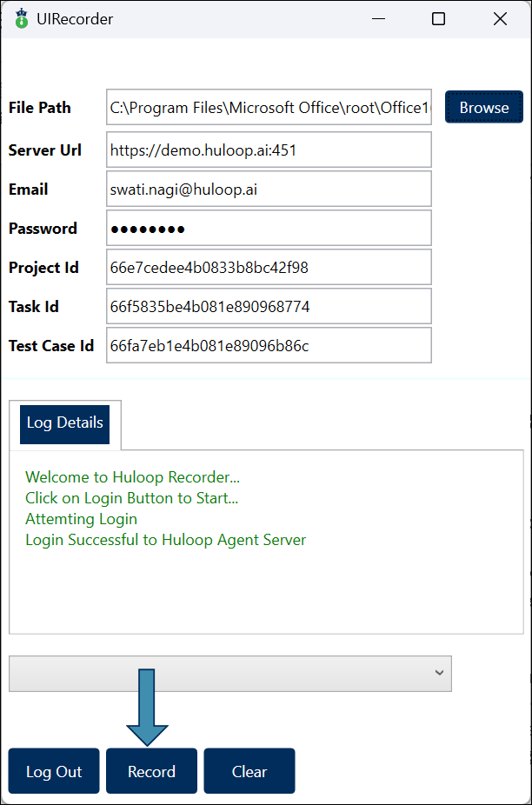
Task: Maximize the UIRecorder window
Action: coord(439,18)
